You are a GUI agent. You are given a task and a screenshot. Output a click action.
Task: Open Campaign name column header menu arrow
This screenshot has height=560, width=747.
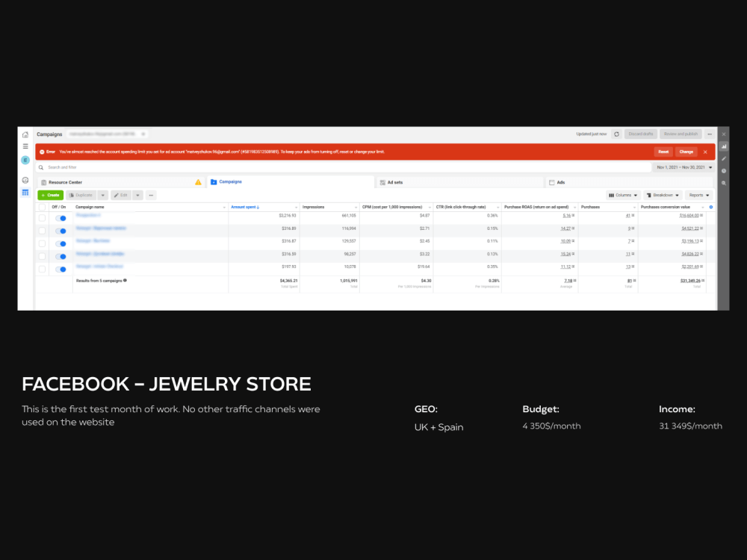point(224,208)
